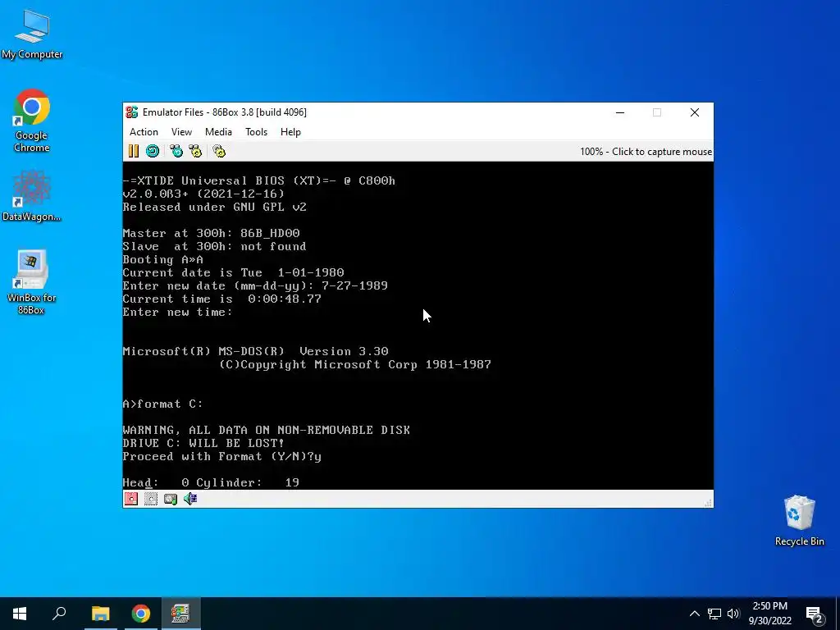Click the volume tray icon
Viewport: 840px width, 630px height.
733,614
